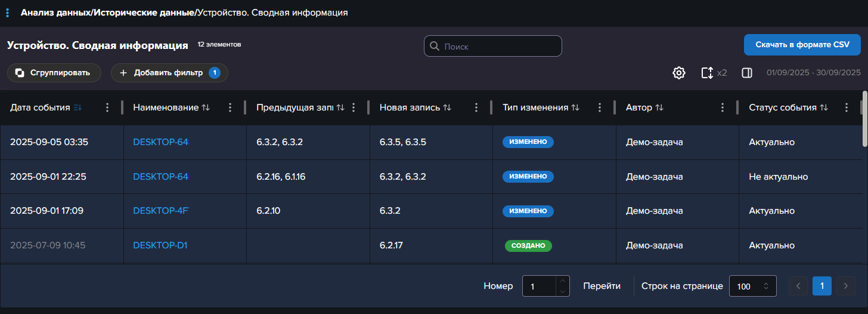Go to Анализ данных breadcrumb
868x314 pixels.
[55, 13]
